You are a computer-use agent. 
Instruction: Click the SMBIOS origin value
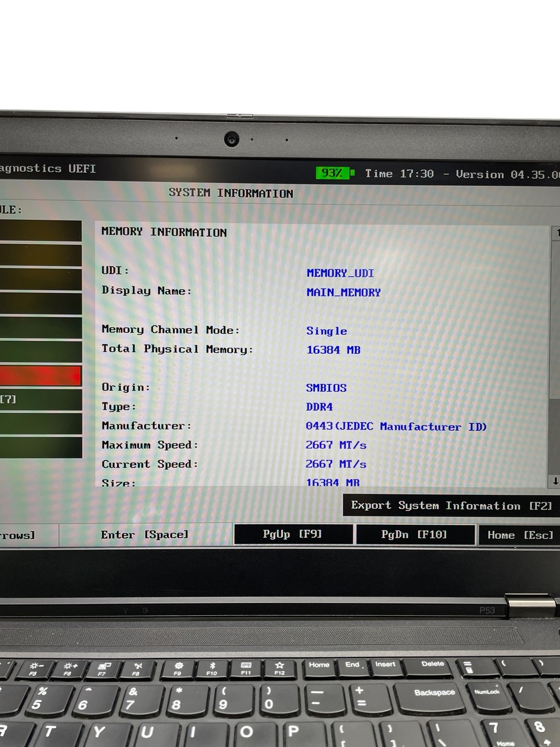[x=326, y=388]
